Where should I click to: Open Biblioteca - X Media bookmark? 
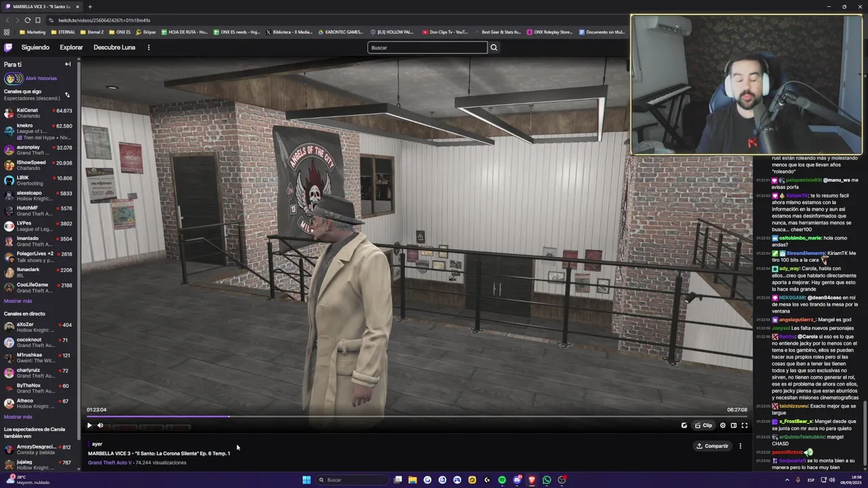(x=290, y=32)
